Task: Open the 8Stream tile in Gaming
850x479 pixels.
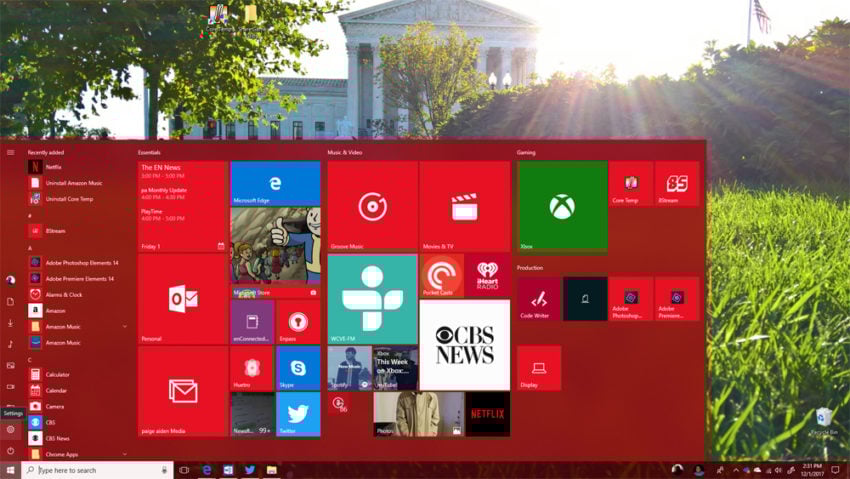Action: pos(677,183)
